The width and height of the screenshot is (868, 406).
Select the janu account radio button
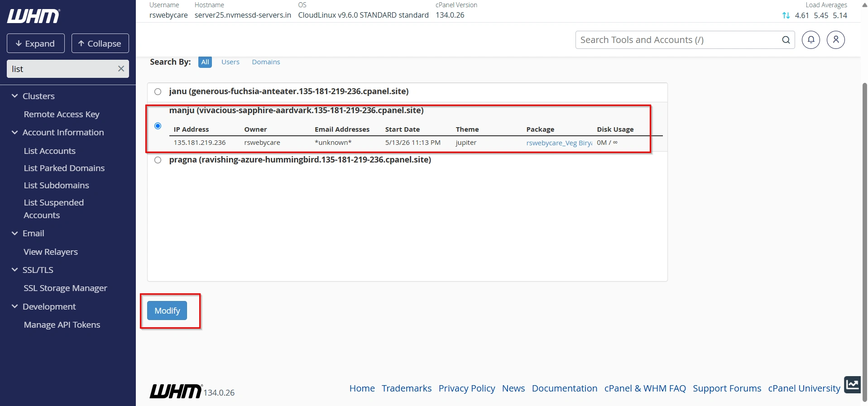click(158, 91)
